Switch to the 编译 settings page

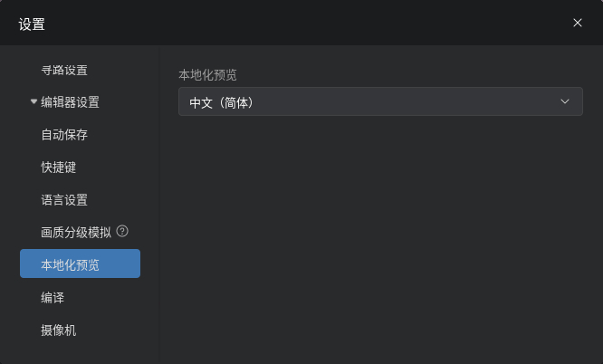53,297
